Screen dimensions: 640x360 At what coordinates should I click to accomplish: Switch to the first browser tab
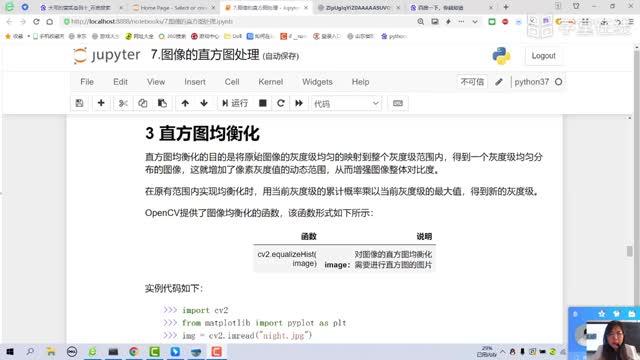click(x=81, y=7)
